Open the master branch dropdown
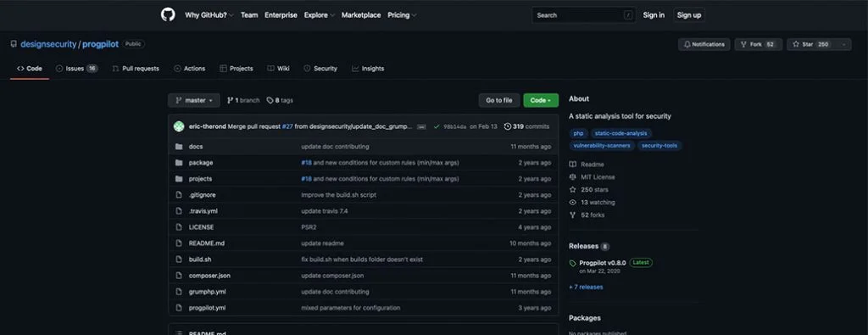The width and height of the screenshot is (868, 335). tap(194, 100)
